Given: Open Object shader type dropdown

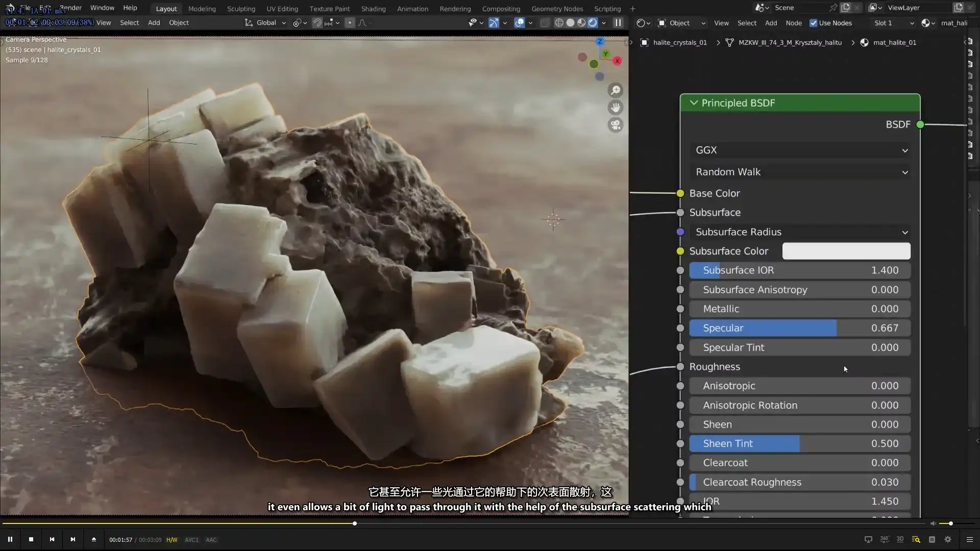Looking at the screenshot, I should tap(682, 23).
